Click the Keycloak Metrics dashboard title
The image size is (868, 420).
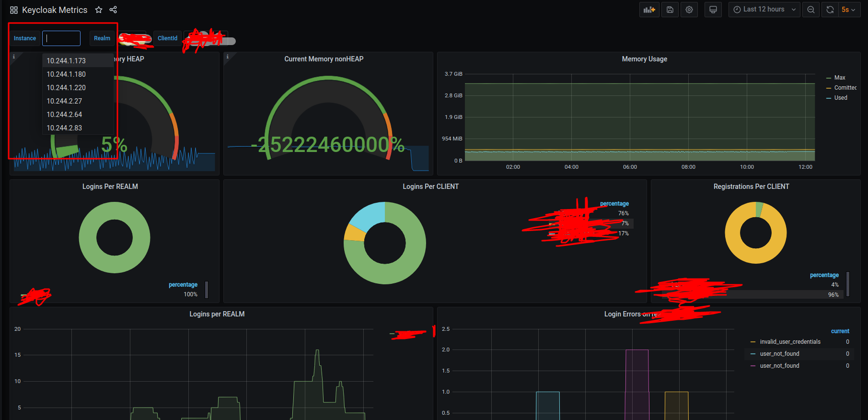pyautogui.click(x=55, y=10)
